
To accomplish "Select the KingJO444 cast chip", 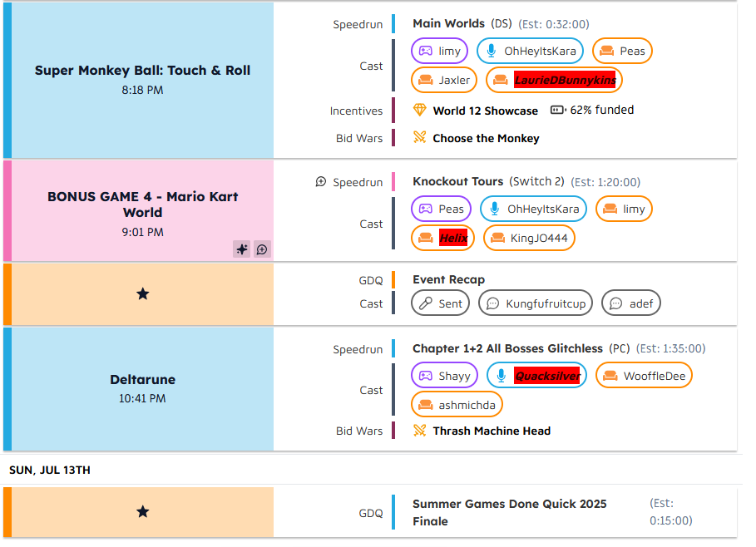I will pyautogui.click(x=529, y=238).
